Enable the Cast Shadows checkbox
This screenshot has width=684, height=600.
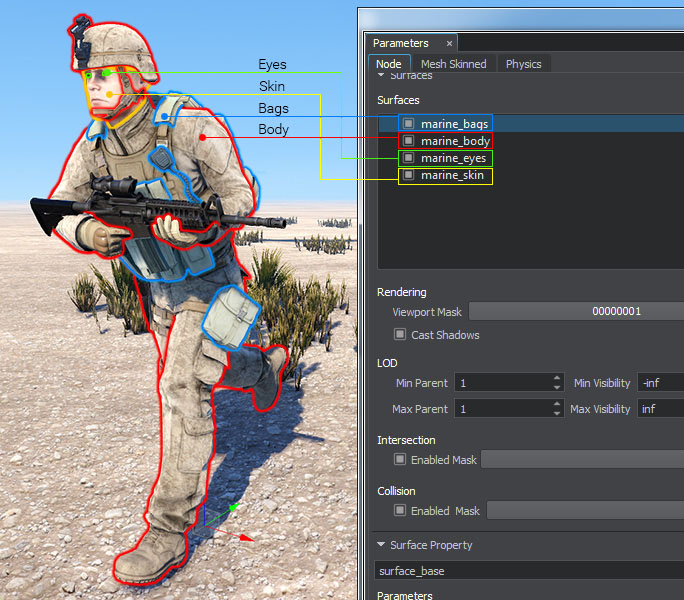(400, 335)
